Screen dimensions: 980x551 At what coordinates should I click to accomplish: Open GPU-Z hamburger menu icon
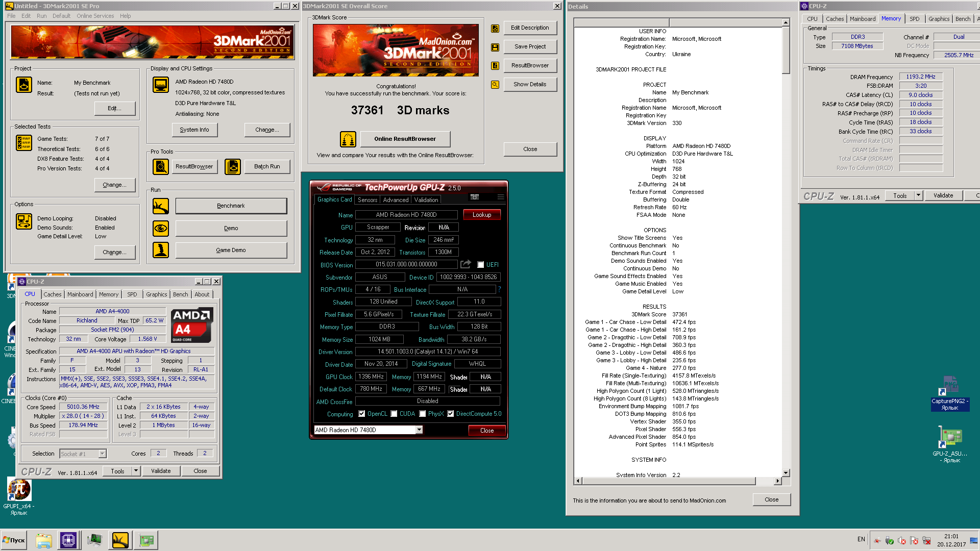[501, 197]
